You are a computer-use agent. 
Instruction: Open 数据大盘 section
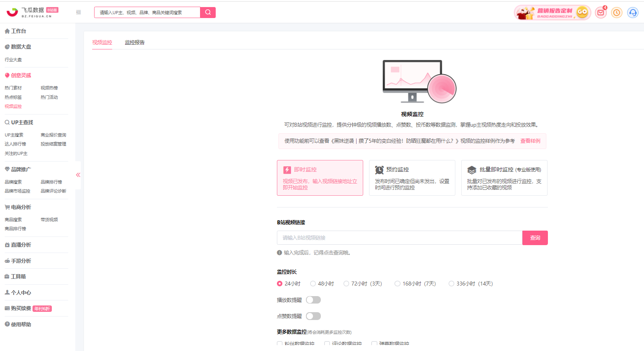[x=18, y=47]
